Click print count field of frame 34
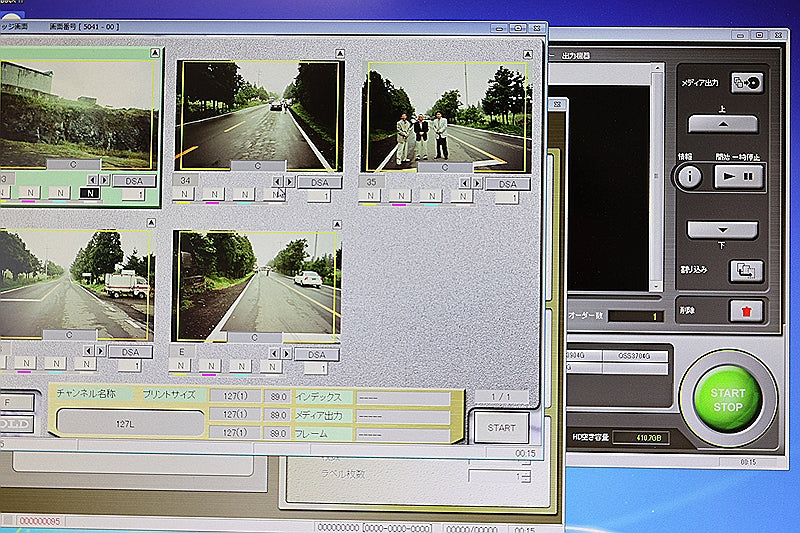 (x=319, y=196)
